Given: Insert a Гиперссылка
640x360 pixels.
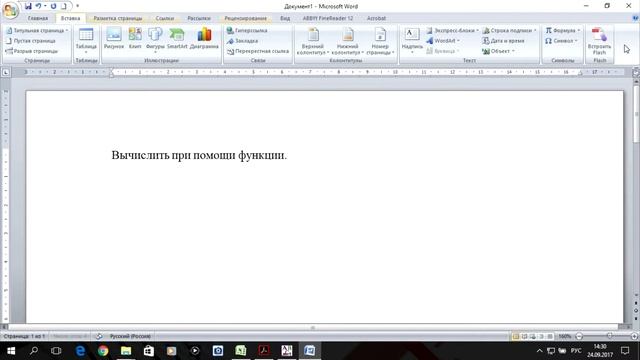Looking at the screenshot, I should 247,31.
